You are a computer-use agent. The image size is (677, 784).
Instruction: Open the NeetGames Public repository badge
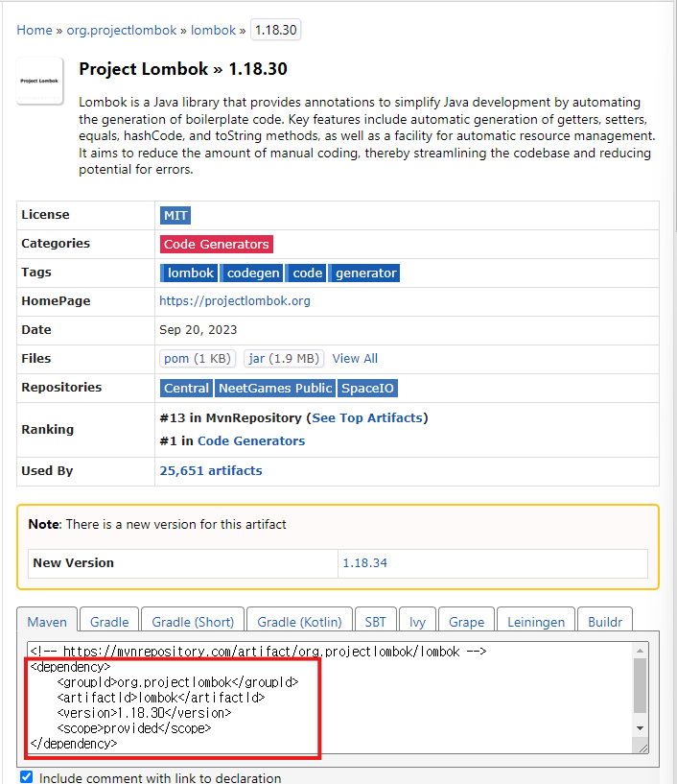(x=275, y=388)
